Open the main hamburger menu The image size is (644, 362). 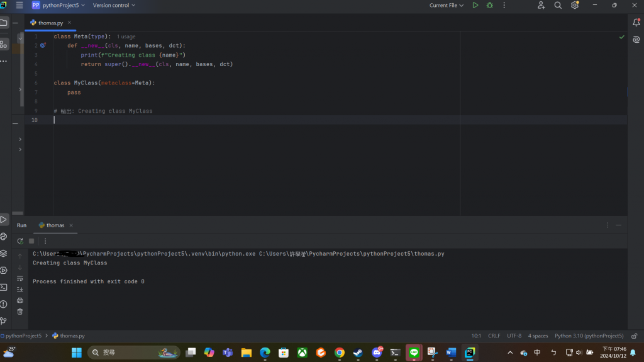pos(19,5)
